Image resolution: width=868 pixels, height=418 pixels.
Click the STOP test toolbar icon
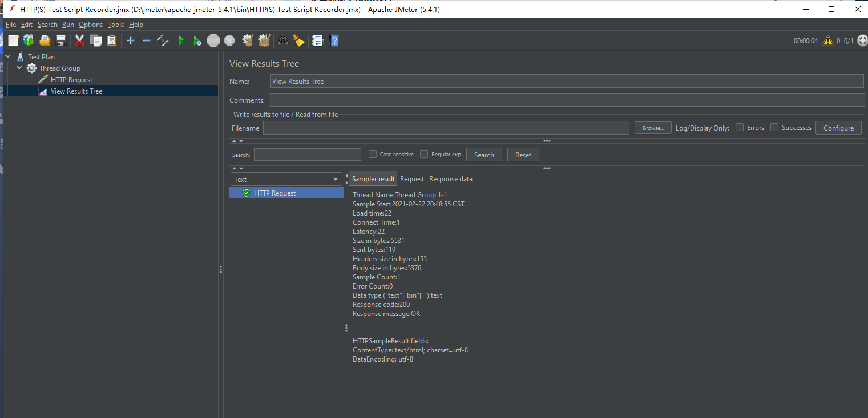pos(213,40)
